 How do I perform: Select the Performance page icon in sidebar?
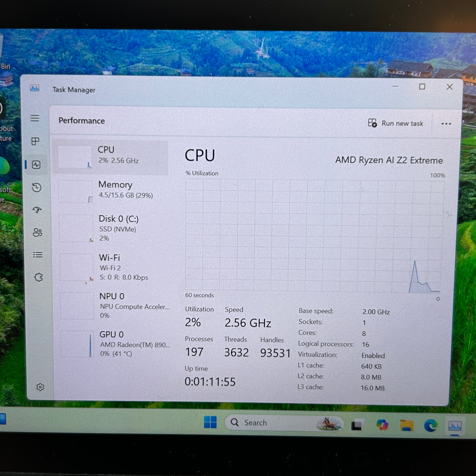[x=36, y=165]
